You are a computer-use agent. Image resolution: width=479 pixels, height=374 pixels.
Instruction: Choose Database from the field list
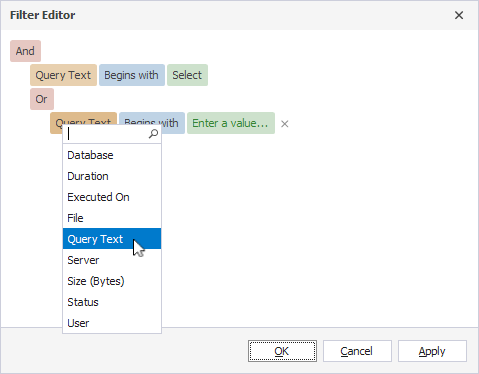tap(112, 155)
